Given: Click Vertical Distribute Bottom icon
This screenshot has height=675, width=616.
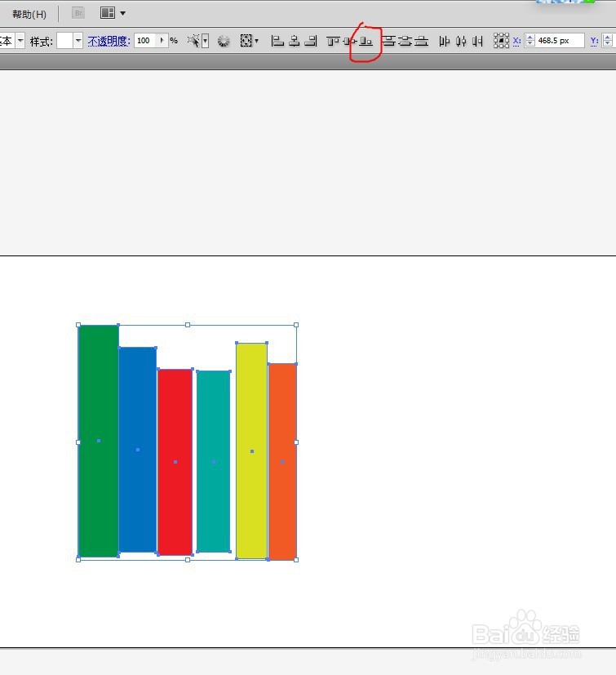Looking at the screenshot, I should [x=422, y=42].
